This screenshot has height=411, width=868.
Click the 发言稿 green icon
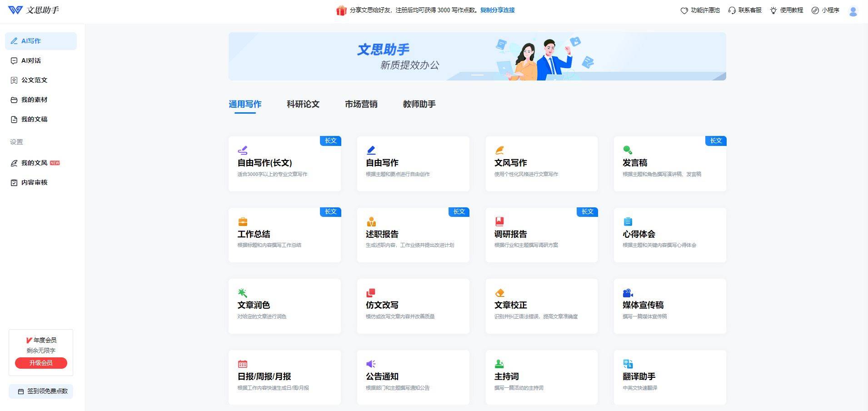(x=628, y=150)
